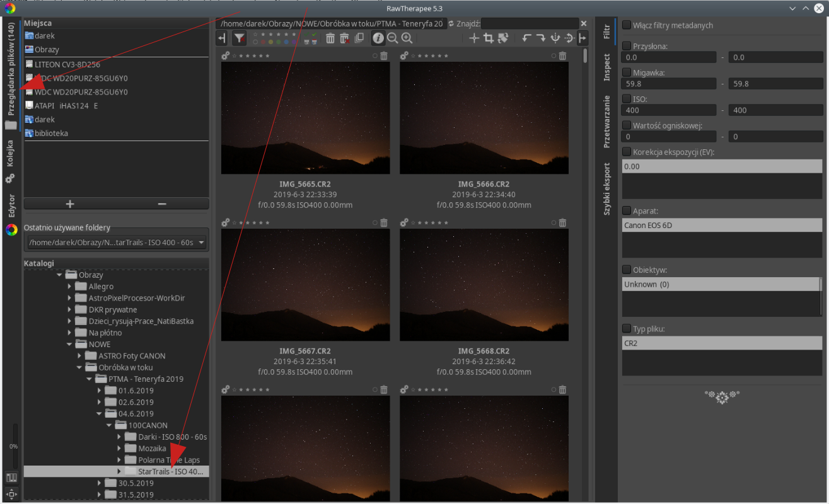This screenshot has height=504, width=829.
Task: Clear all filters with the funnel icon
Action: pyautogui.click(x=240, y=38)
